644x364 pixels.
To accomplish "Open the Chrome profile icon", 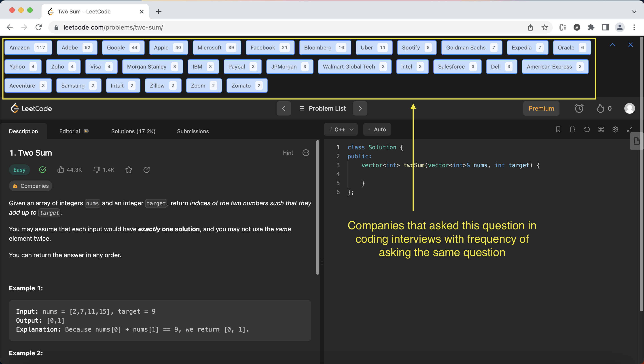I will 620,27.
